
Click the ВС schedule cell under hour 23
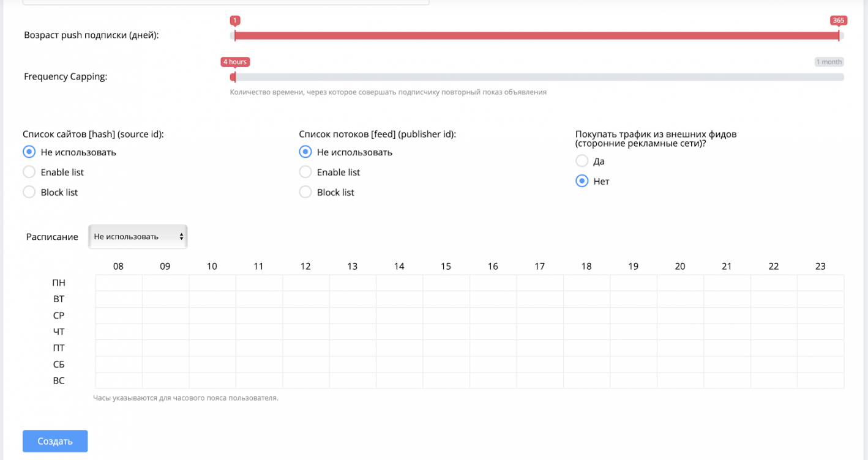[820, 380]
